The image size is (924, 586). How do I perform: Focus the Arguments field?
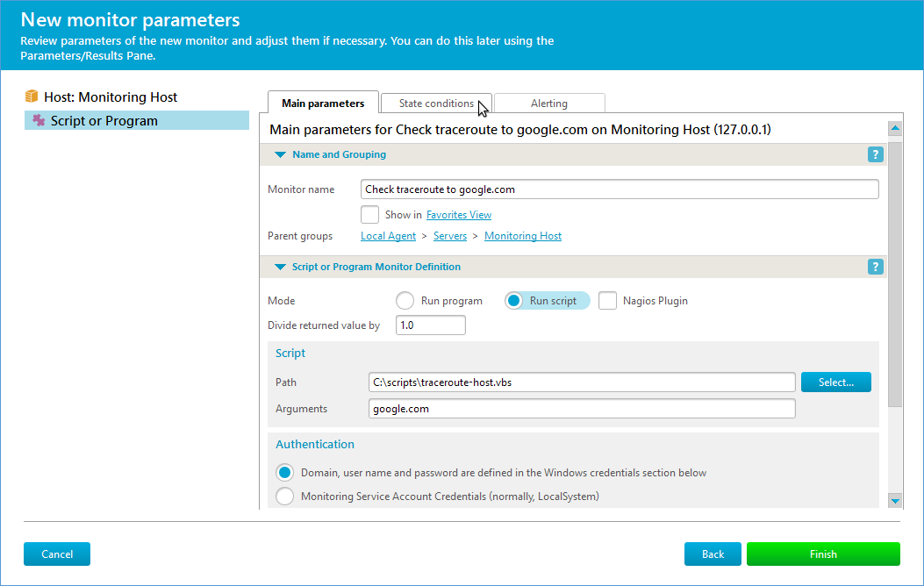point(582,409)
